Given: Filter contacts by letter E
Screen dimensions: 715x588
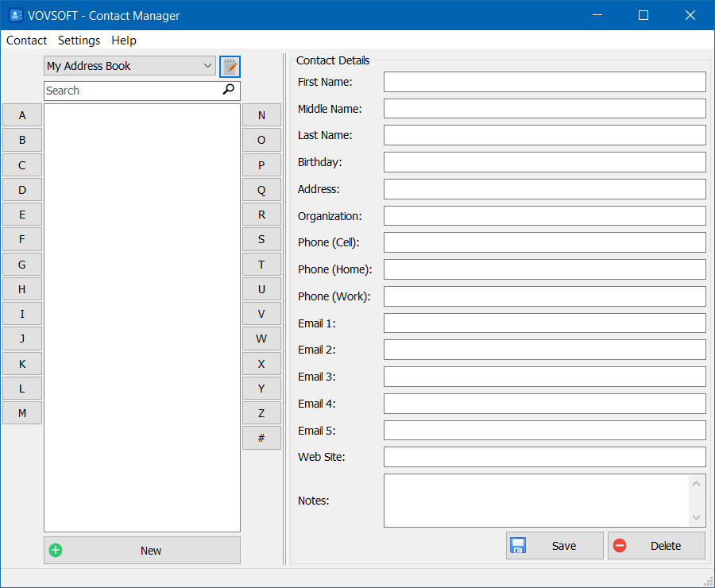Looking at the screenshot, I should coord(22,215).
